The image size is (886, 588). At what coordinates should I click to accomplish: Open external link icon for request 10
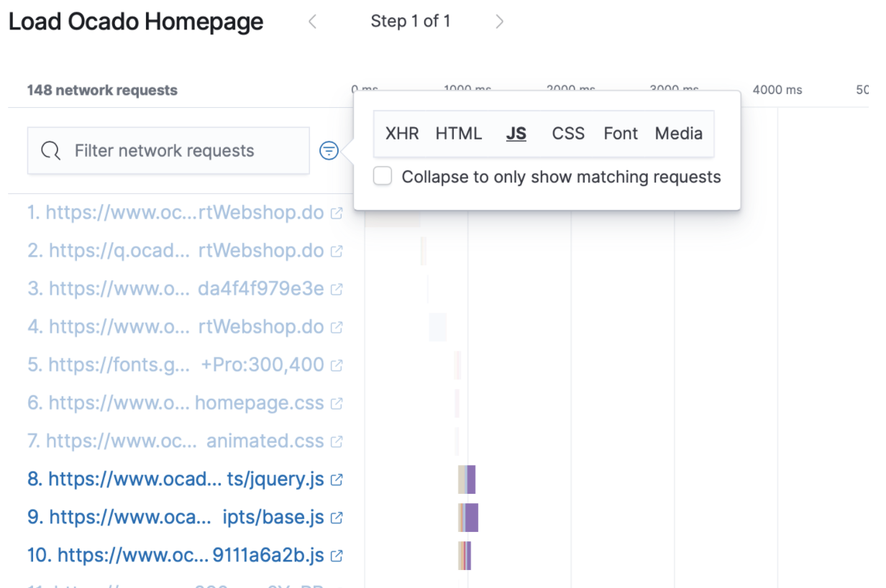[x=337, y=556]
